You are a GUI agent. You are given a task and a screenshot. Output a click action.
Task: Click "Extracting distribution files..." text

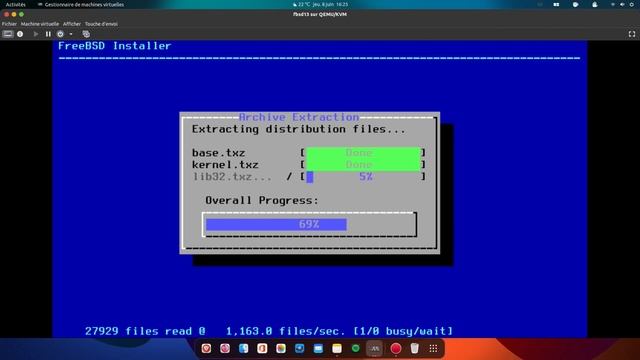click(299, 129)
